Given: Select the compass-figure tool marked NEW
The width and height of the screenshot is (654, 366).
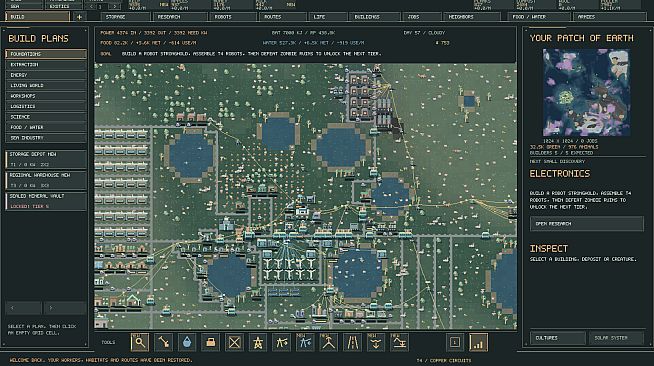Looking at the screenshot, I should pyautogui.click(x=329, y=343).
